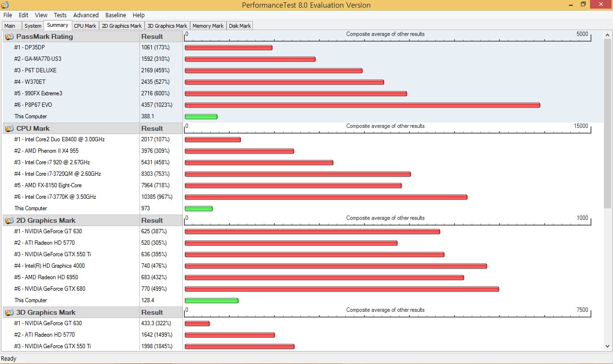
Task: Click the 3D Graphics Mark Result header
Action: (161, 312)
